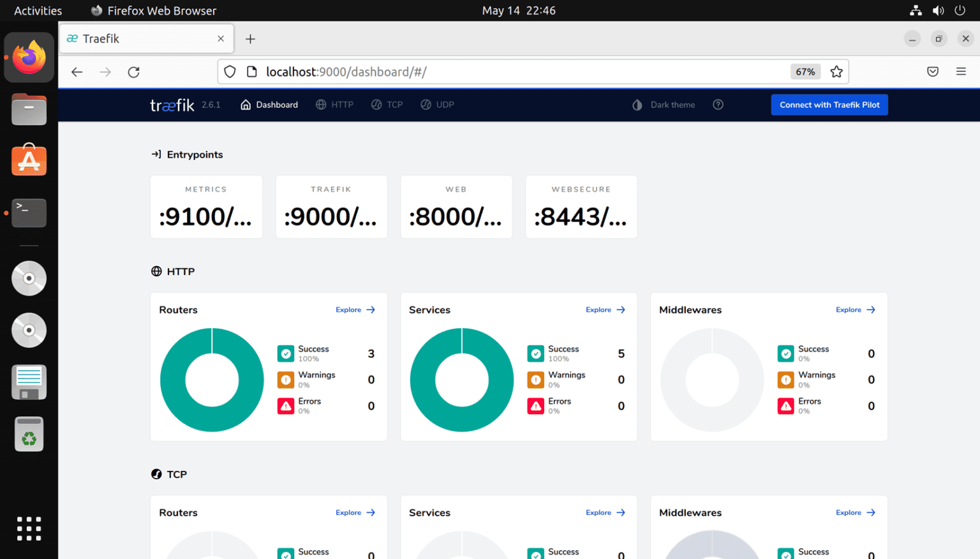Click the Success checkmark icon in HTTP Routers
Image resolution: width=980 pixels, height=559 pixels.
click(285, 353)
